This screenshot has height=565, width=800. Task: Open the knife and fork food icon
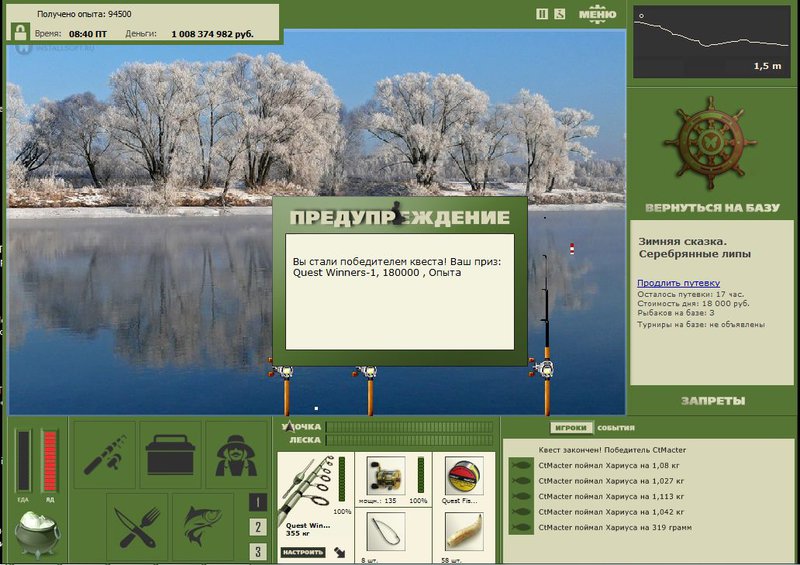click(x=137, y=527)
